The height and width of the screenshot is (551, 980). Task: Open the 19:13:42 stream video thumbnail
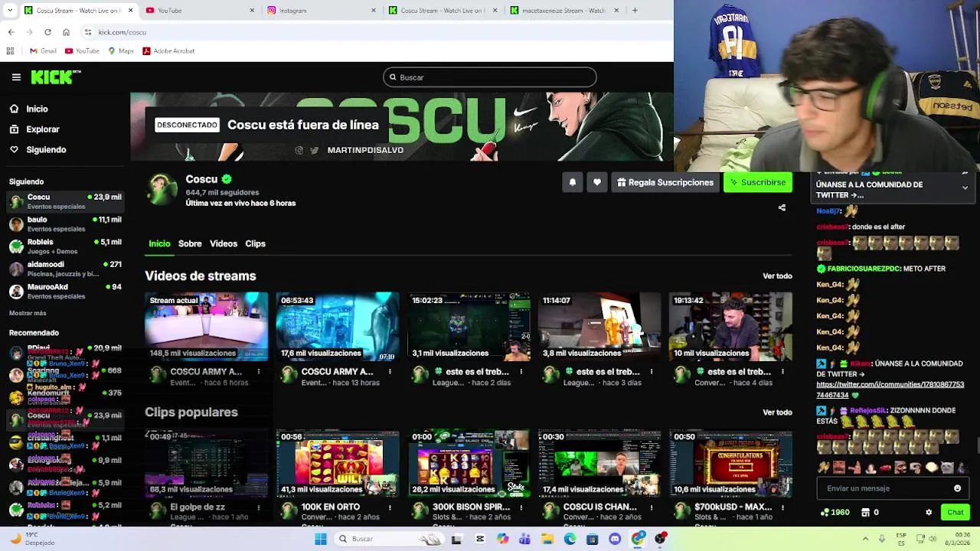pyautogui.click(x=730, y=326)
